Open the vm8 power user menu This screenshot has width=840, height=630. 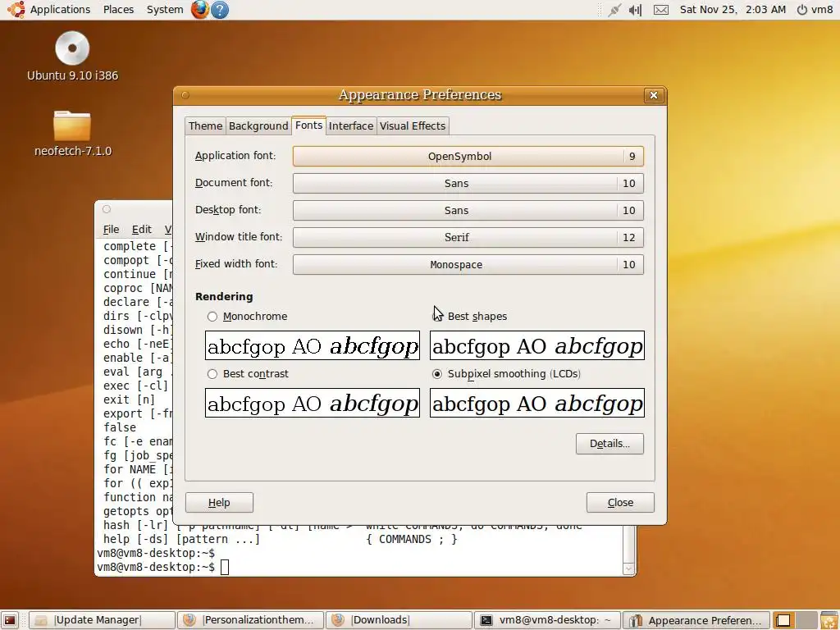point(815,10)
